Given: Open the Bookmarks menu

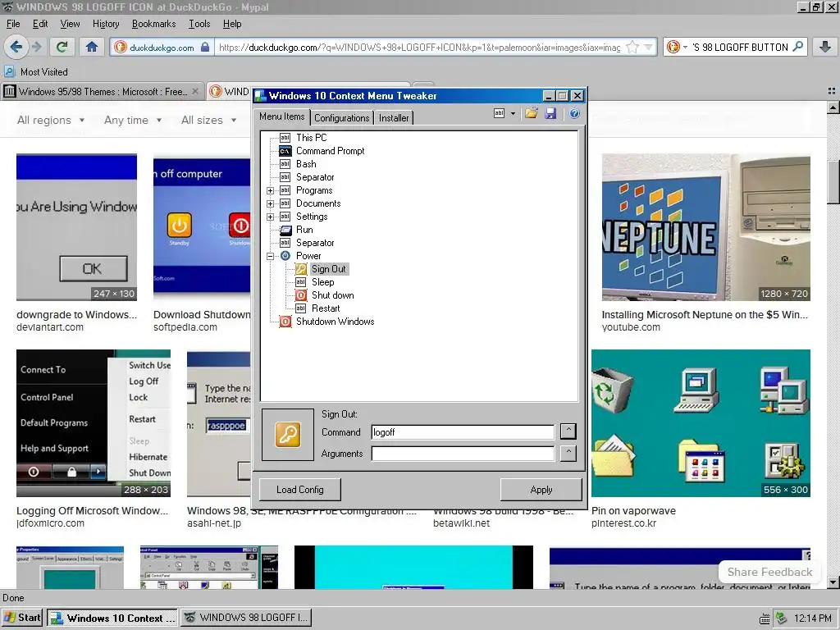Looking at the screenshot, I should click(153, 24).
